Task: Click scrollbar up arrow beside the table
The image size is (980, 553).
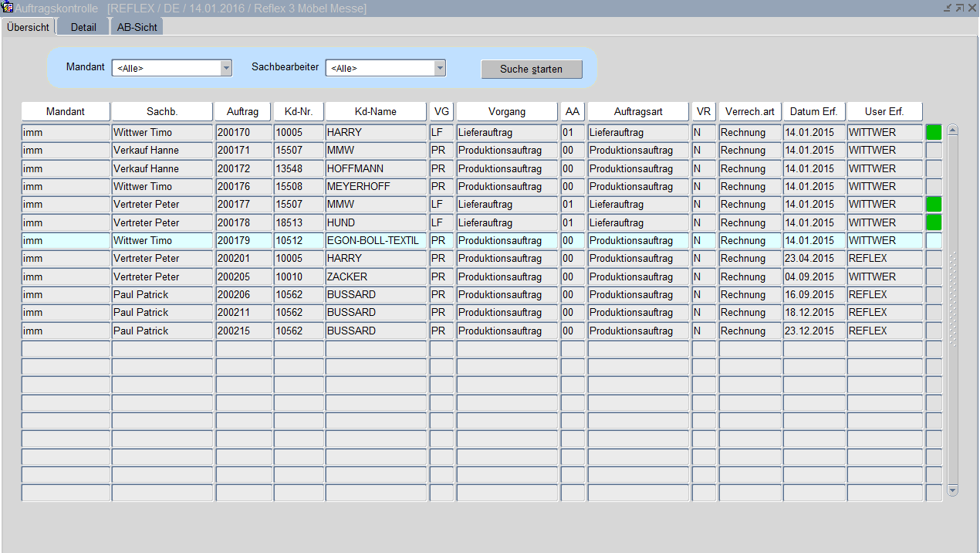Action: (952, 130)
